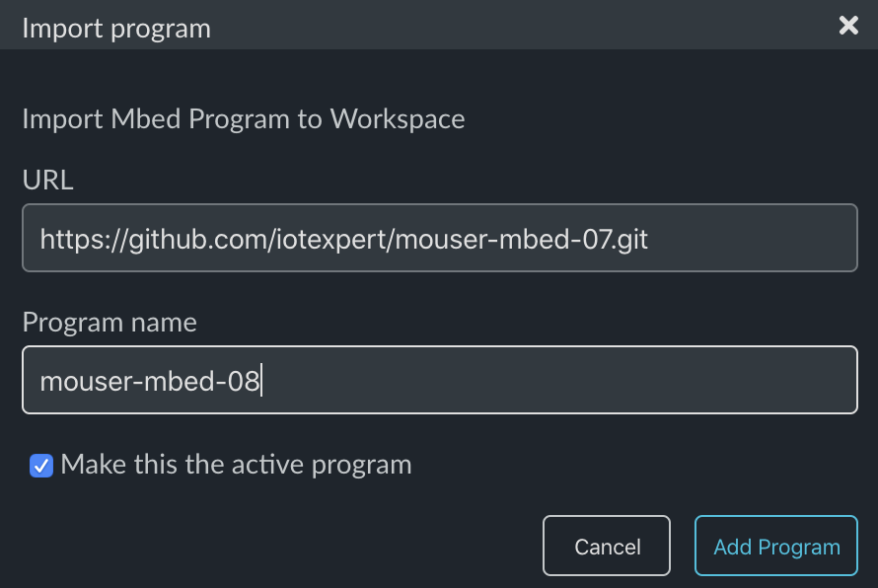Click the X icon in the title bar
The image size is (878, 588).
pos(848,26)
